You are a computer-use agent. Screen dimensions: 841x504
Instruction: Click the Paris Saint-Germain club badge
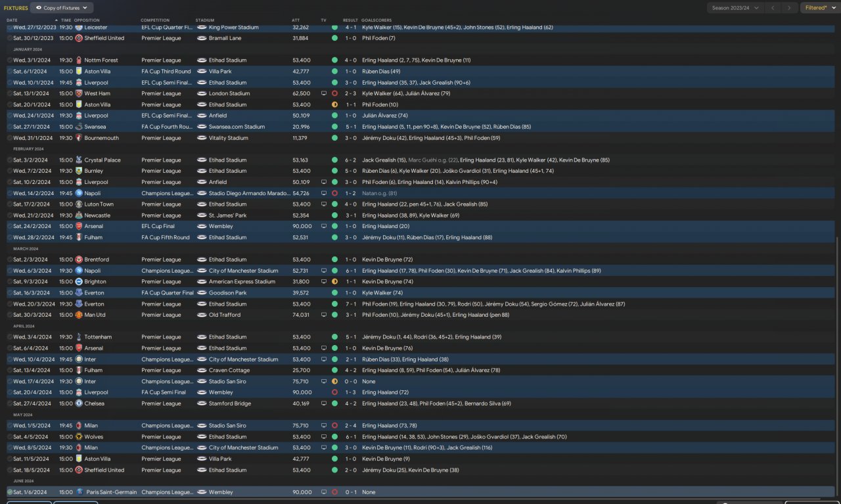pyautogui.click(x=79, y=492)
